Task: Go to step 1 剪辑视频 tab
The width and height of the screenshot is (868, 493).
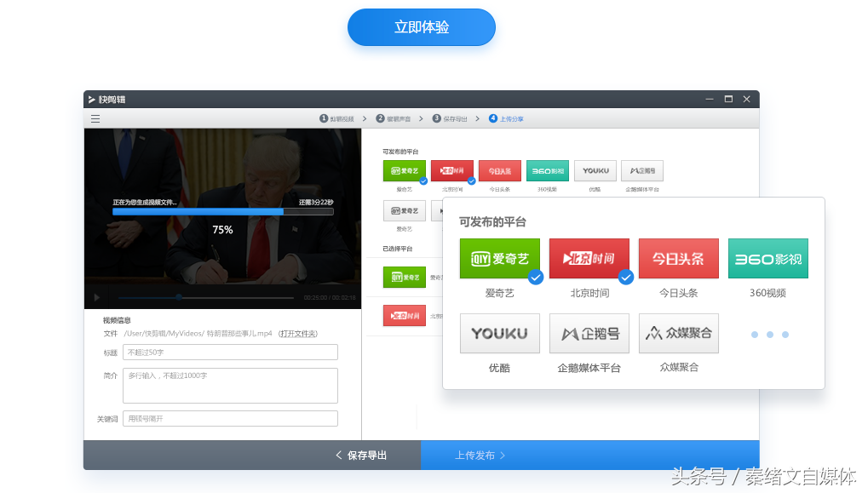Action: click(x=336, y=119)
